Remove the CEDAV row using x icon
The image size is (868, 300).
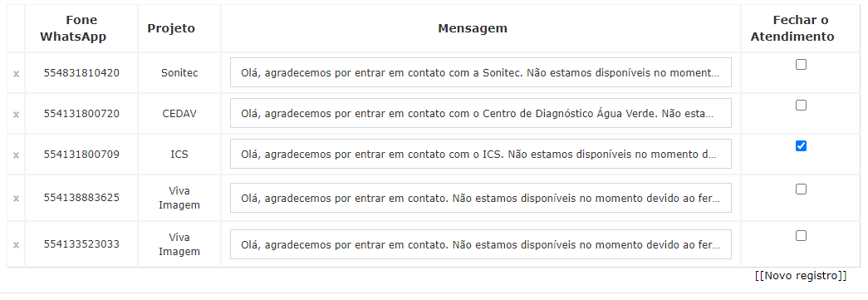[x=16, y=114]
